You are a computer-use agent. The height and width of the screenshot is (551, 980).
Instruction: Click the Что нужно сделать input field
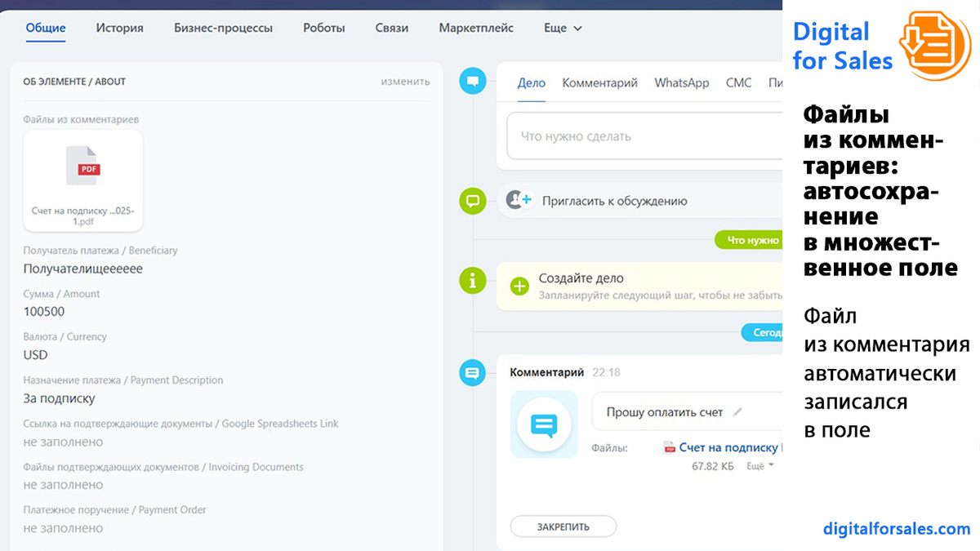[x=644, y=136]
